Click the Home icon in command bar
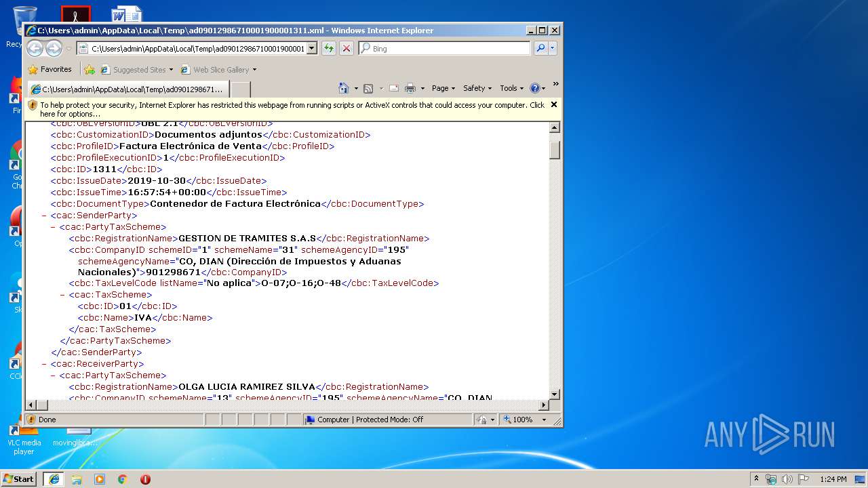868x488 pixels. point(343,88)
